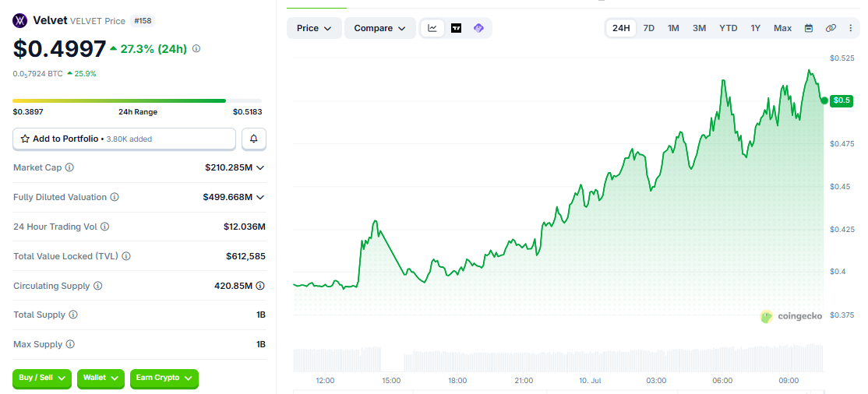Image resolution: width=868 pixels, height=394 pixels.
Task: Select the 3M time range
Action: point(699,28)
